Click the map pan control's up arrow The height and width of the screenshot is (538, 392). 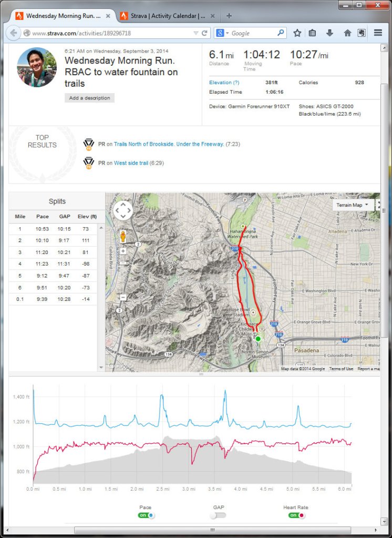click(x=123, y=206)
